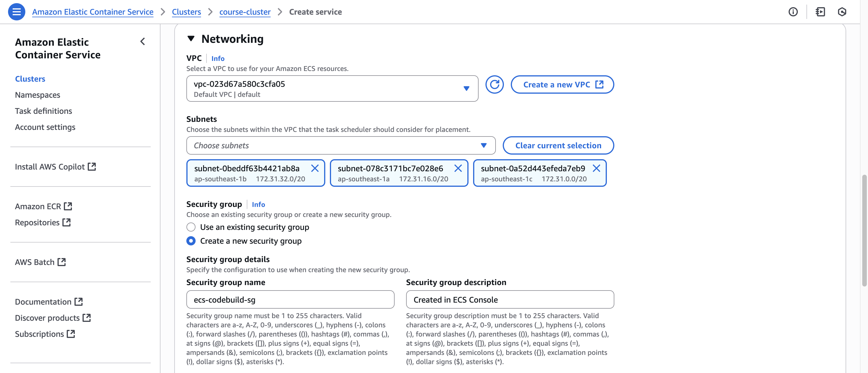
Task: Open the hamburger navigation menu icon
Action: tap(16, 12)
